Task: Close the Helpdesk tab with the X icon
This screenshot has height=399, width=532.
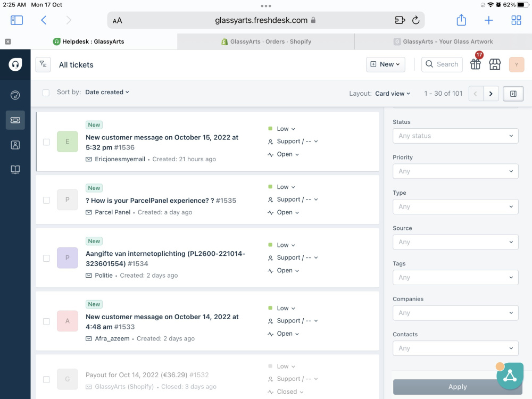Action: pyautogui.click(x=8, y=41)
